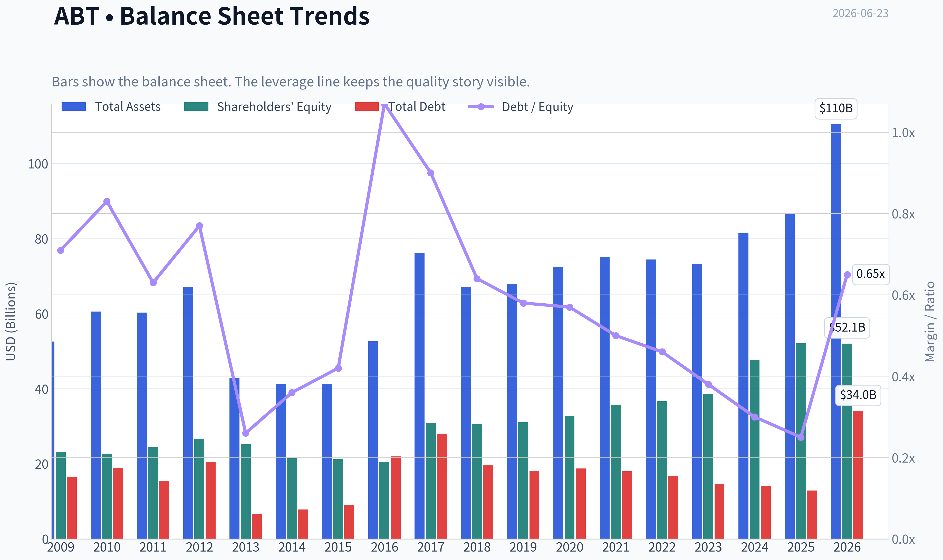Click the ABT Balance Sheet Trends title
The image size is (943, 560).
pos(211,16)
